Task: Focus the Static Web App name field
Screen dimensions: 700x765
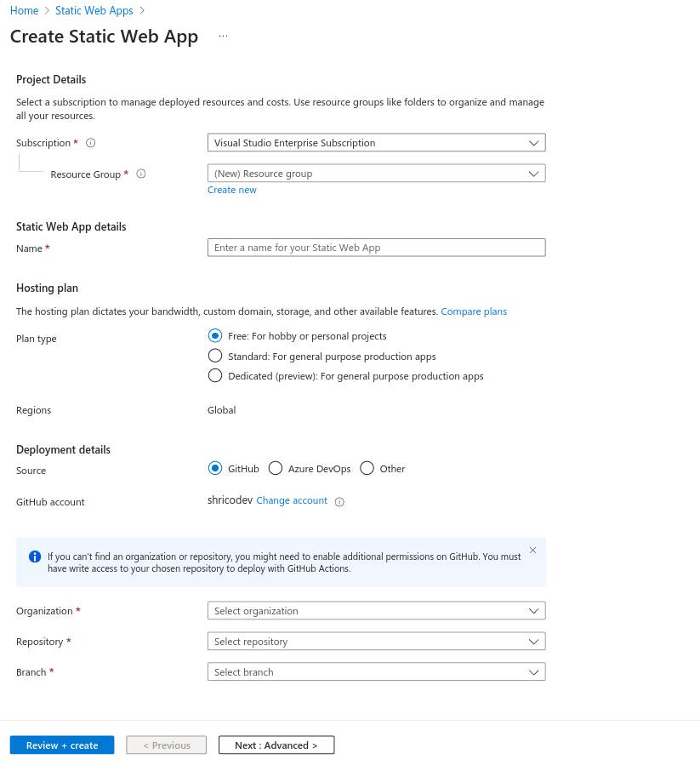Action: coord(376,248)
